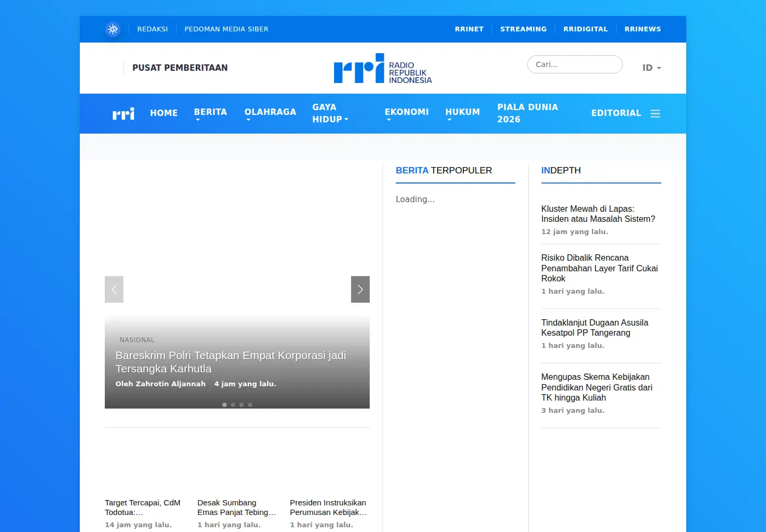Open the hamburger menu icon

click(x=655, y=114)
